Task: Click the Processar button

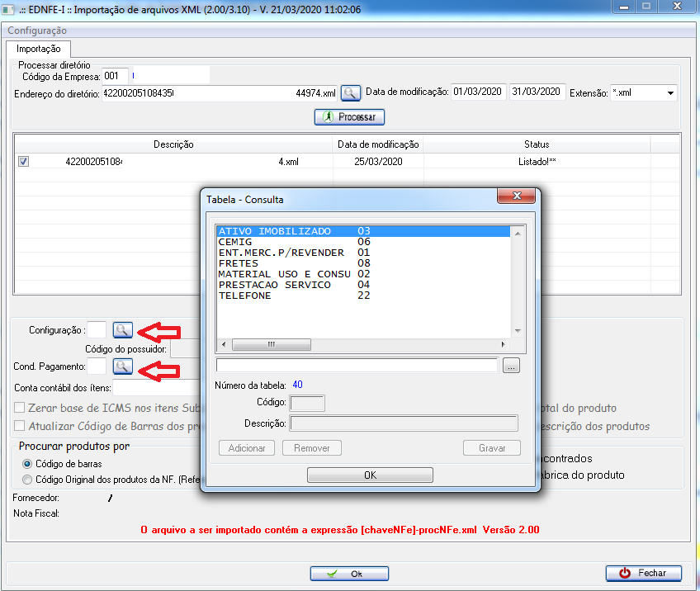Action: click(x=349, y=117)
